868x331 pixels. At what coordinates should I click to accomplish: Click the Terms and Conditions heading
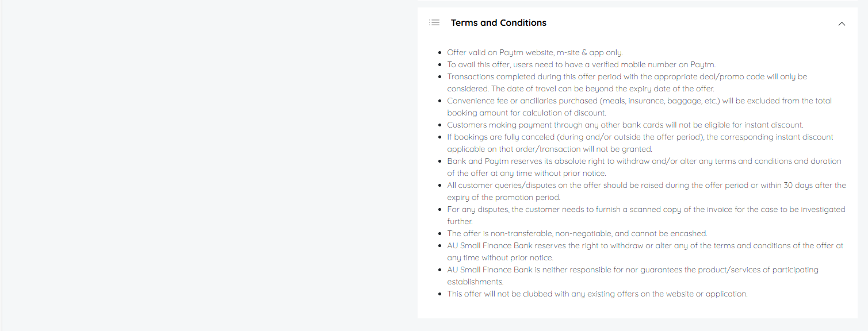coord(498,23)
